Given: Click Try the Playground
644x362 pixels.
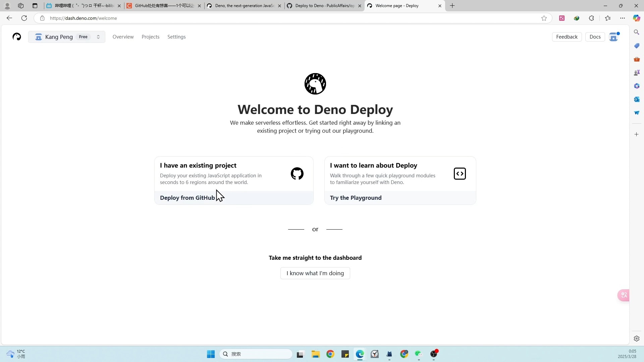Looking at the screenshot, I should [x=356, y=197].
